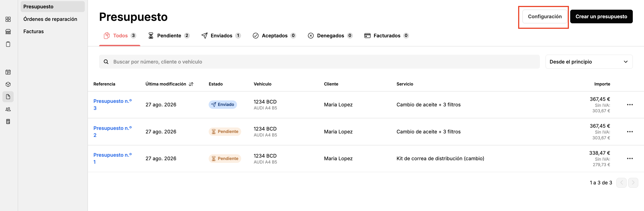
Task: Click the Enviado status badge
Action: (223, 105)
